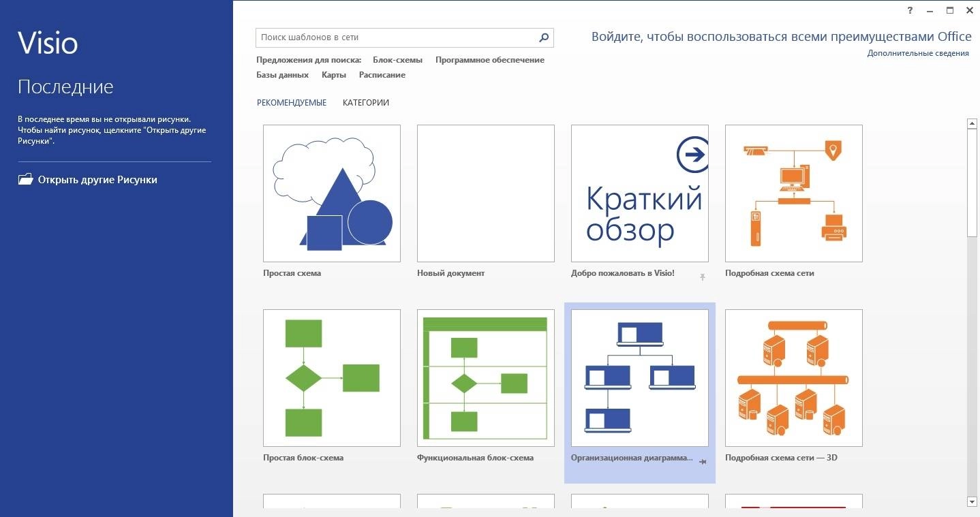Click Открыть другие Рисунки link
Screen dimensions: 980x517
click(97, 180)
